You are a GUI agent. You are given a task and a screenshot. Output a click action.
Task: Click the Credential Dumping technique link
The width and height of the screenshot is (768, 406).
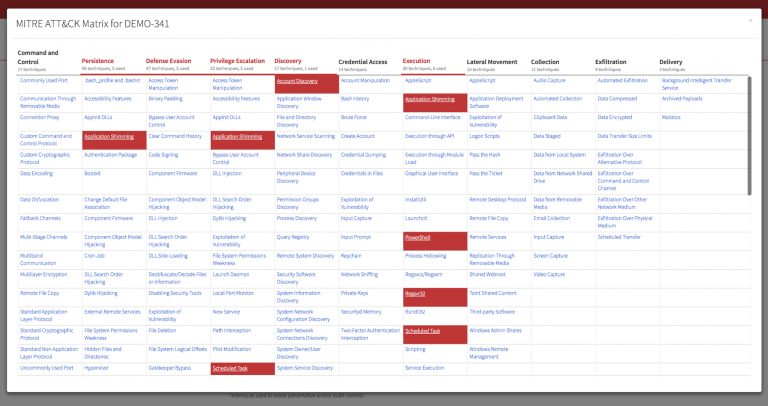362,155
